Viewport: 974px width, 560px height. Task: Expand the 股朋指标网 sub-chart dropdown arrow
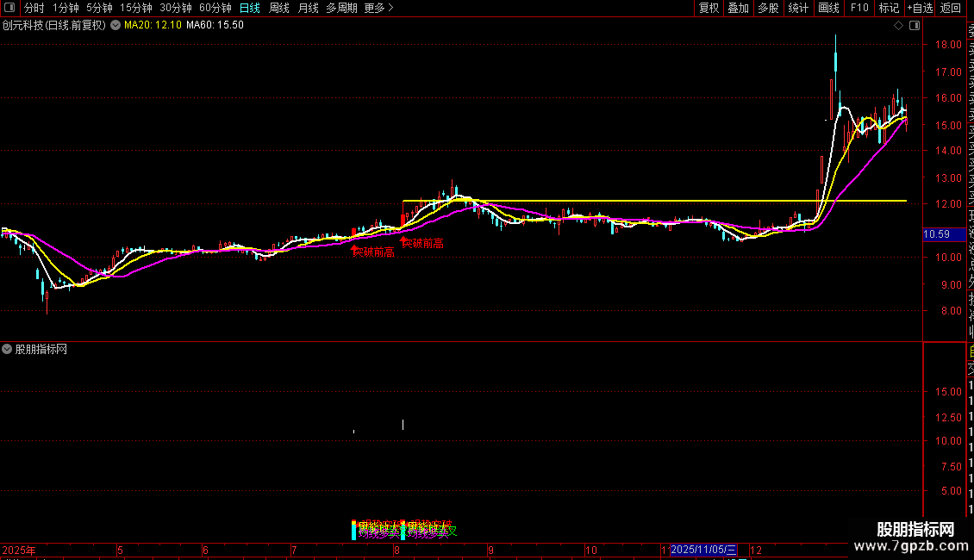(x=7, y=350)
